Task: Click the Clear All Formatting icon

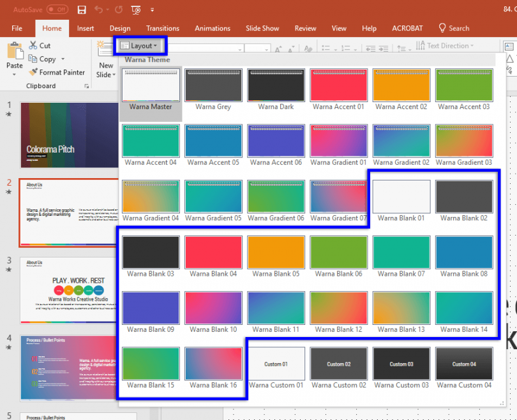Action: tap(308, 48)
